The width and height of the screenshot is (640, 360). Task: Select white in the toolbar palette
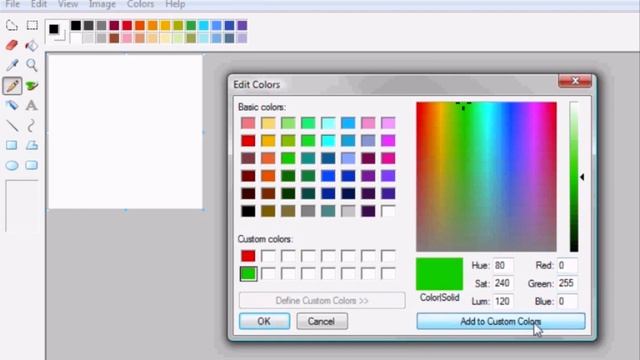[x=76, y=38]
